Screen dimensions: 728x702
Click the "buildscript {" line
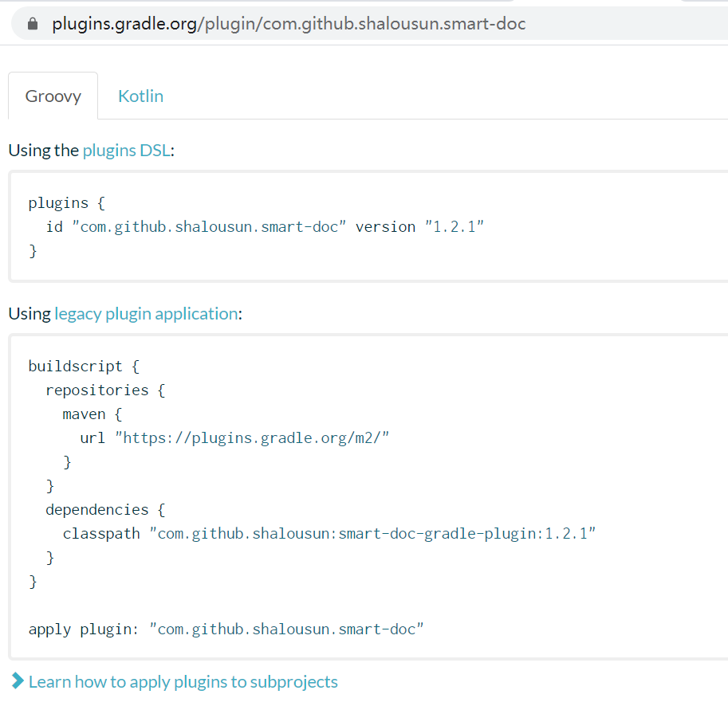[x=84, y=367]
